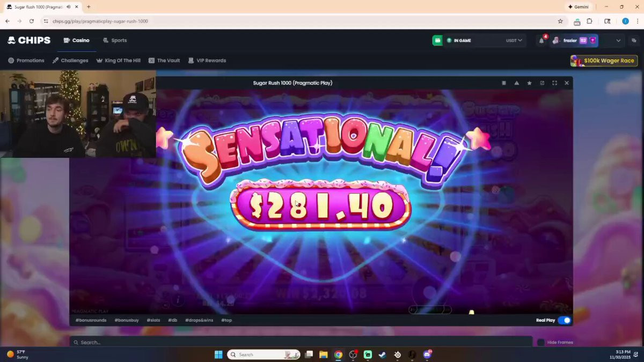Go back in browser history
This screenshot has width=644, height=362.
coord(8,21)
